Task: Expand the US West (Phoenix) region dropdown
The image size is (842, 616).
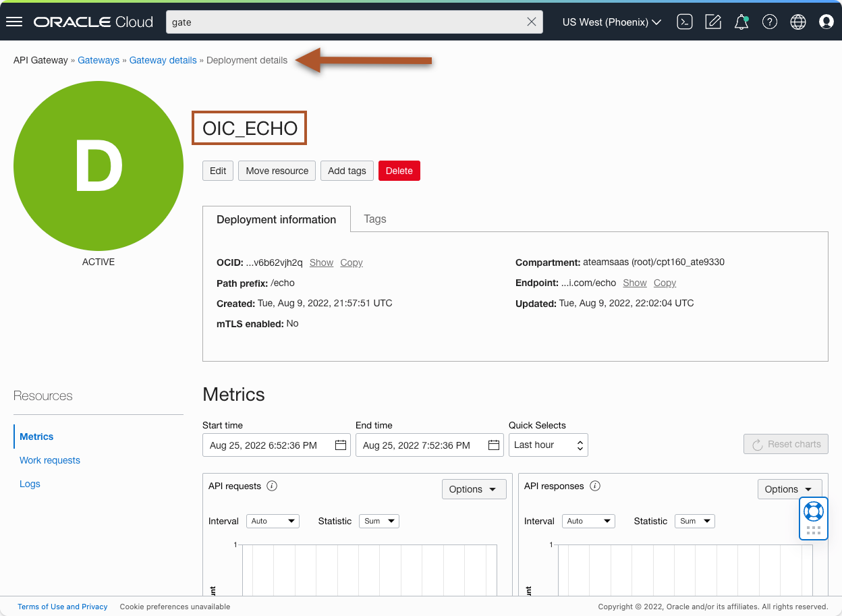Action: click(x=611, y=22)
